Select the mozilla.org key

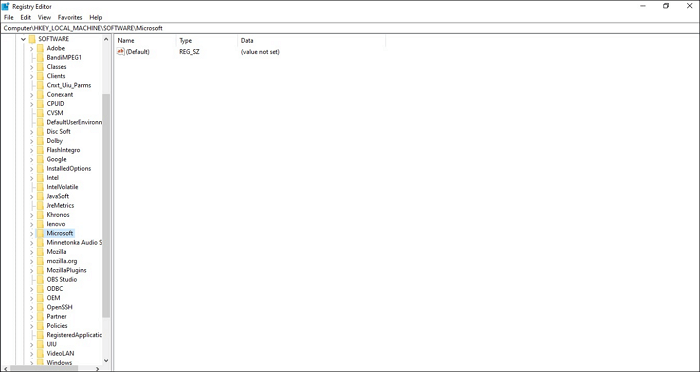tap(62, 261)
